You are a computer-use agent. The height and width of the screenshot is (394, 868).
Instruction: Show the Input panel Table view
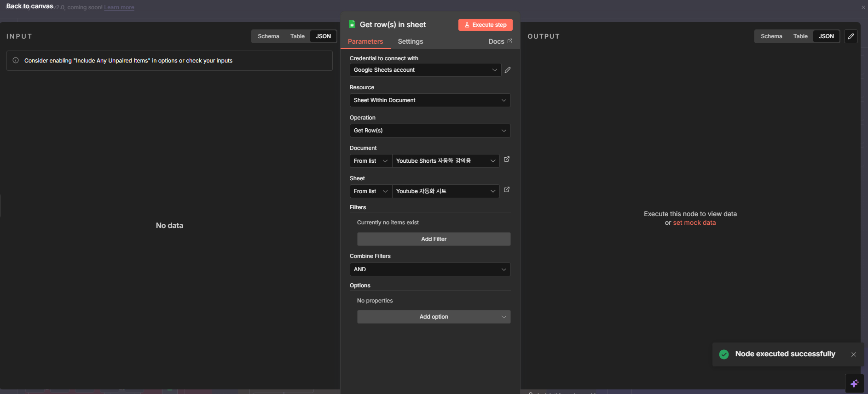[297, 36]
